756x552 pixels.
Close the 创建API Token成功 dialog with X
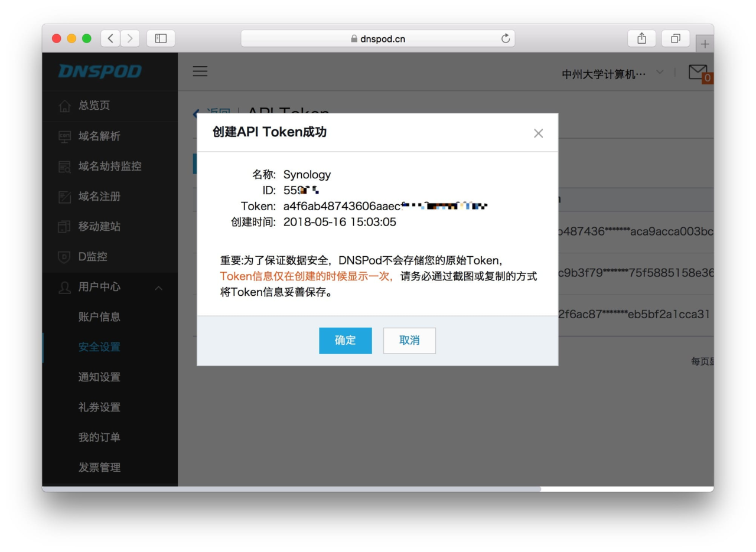[538, 133]
